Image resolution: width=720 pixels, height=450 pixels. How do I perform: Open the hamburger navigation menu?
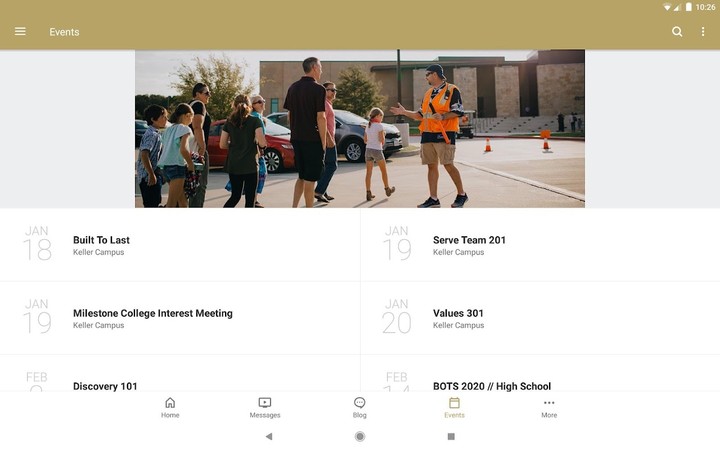20,32
